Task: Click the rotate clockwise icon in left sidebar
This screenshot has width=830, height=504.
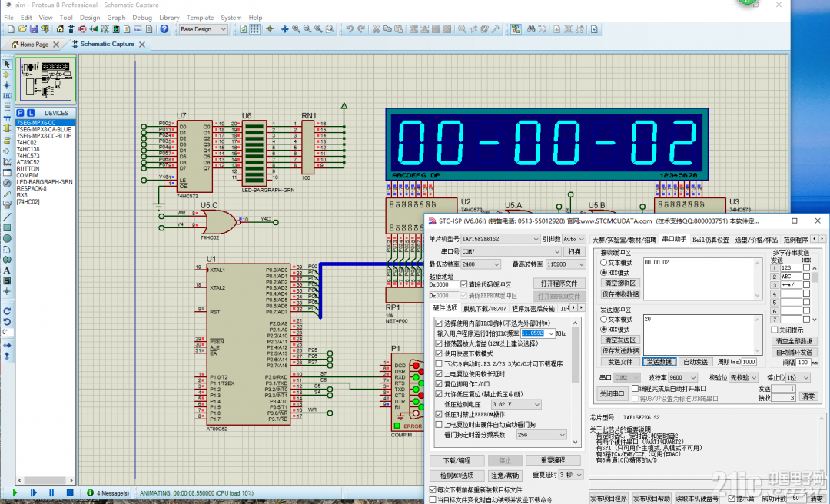Action: [7, 310]
